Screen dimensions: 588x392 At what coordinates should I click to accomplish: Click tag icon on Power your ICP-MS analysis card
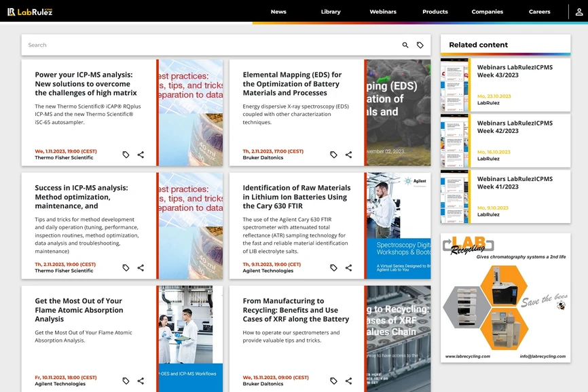[x=126, y=155]
